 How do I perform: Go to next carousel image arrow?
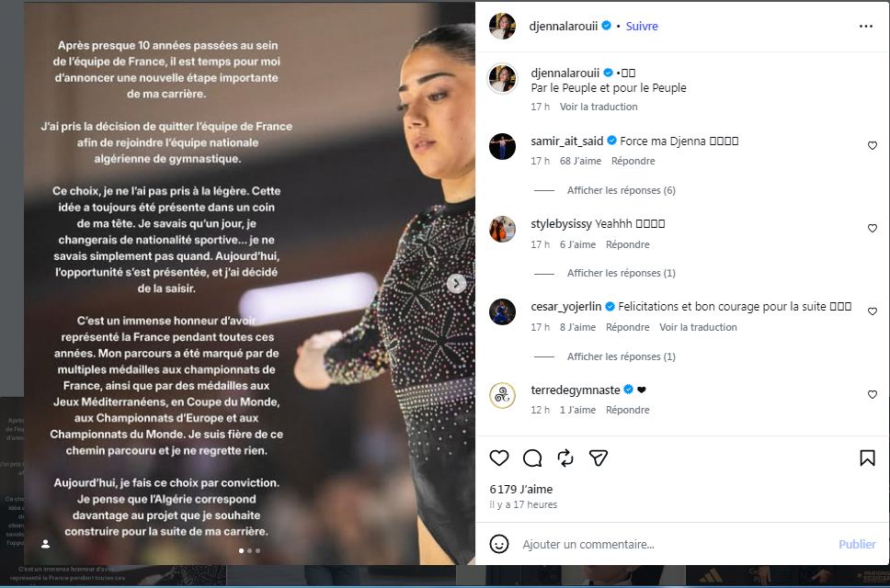pyautogui.click(x=456, y=283)
